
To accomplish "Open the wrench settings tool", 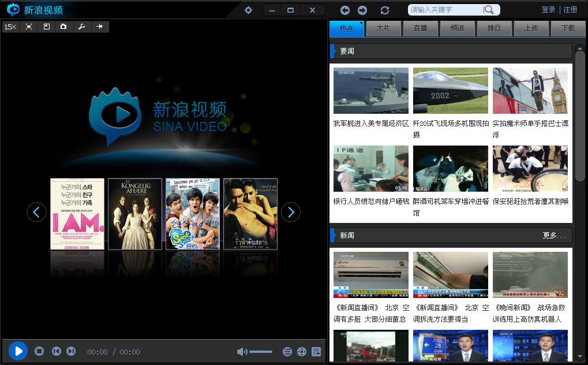I will pyautogui.click(x=81, y=27).
